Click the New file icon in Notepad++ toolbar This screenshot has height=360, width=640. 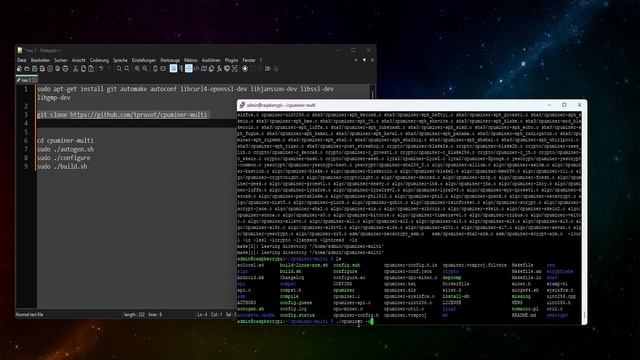tap(19, 69)
